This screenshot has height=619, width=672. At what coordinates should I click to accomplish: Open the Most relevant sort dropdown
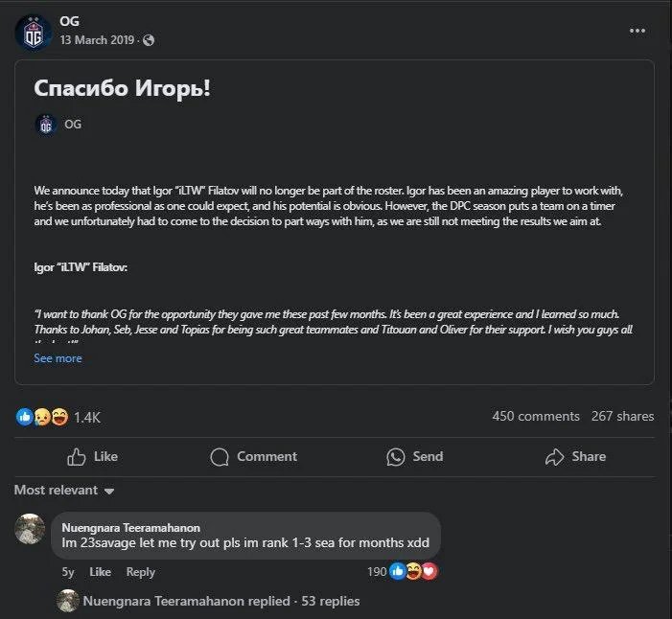tap(64, 490)
